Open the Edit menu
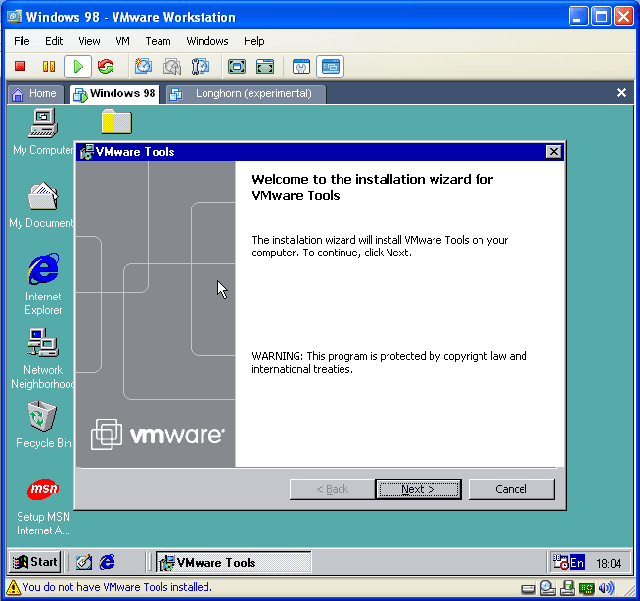Image resolution: width=640 pixels, height=601 pixels. coord(54,41)
